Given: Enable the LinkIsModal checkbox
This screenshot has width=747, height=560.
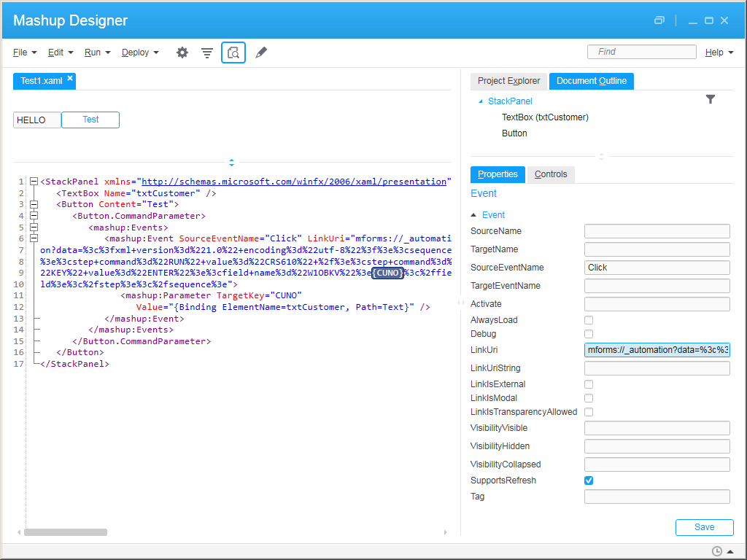Looking at the screenshot, I should tap(589, 398).
